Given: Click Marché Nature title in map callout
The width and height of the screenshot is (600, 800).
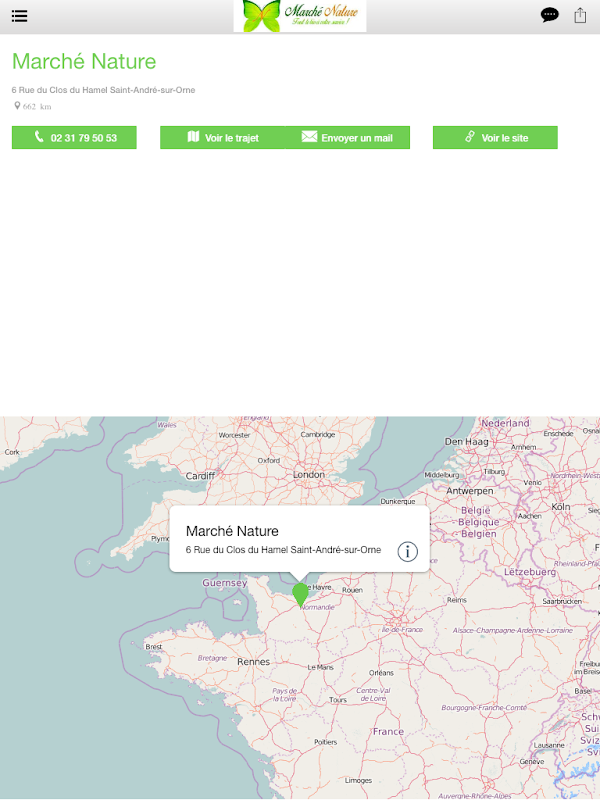Looking at the screenshot, I should coord(232,531).
